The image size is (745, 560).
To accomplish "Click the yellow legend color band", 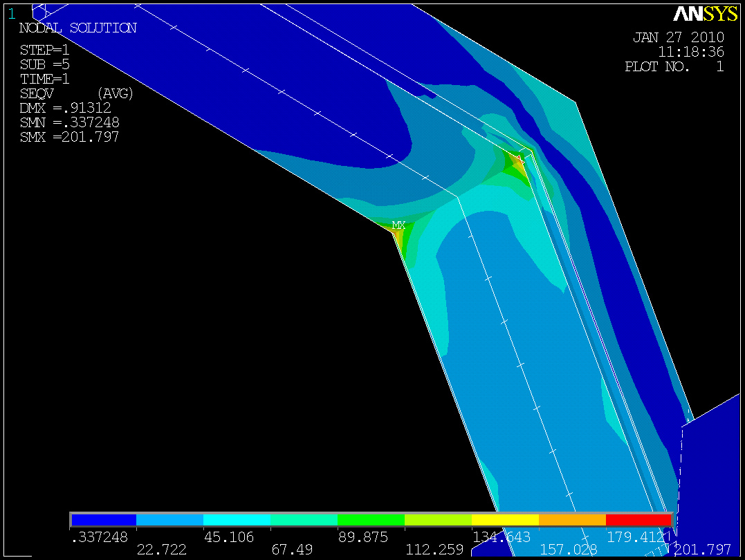I will coord(505,520).
